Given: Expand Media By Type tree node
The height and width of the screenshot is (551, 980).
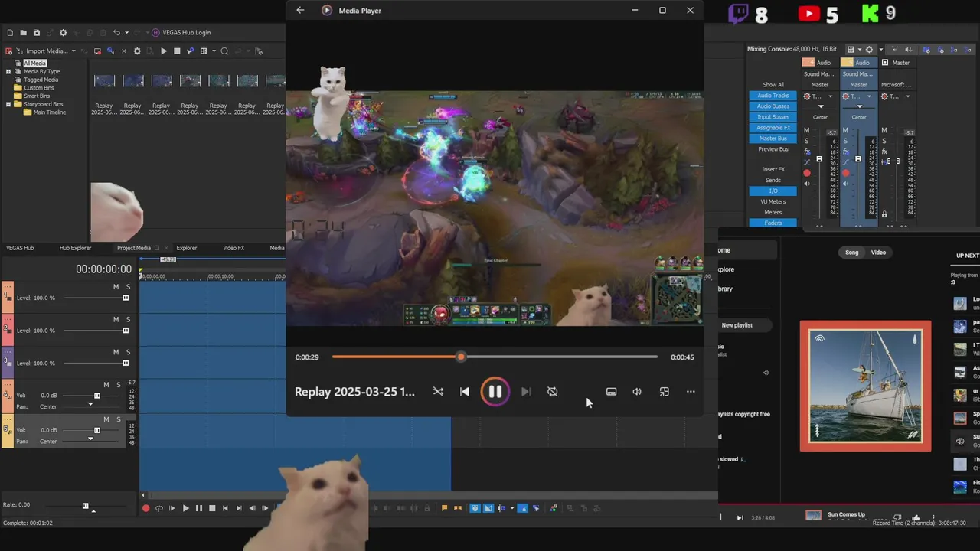Looking at the screenshot, I should 8,72.
